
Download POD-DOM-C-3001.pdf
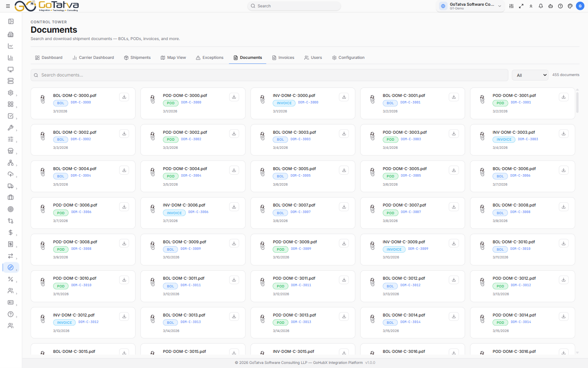tap(563, 97)
